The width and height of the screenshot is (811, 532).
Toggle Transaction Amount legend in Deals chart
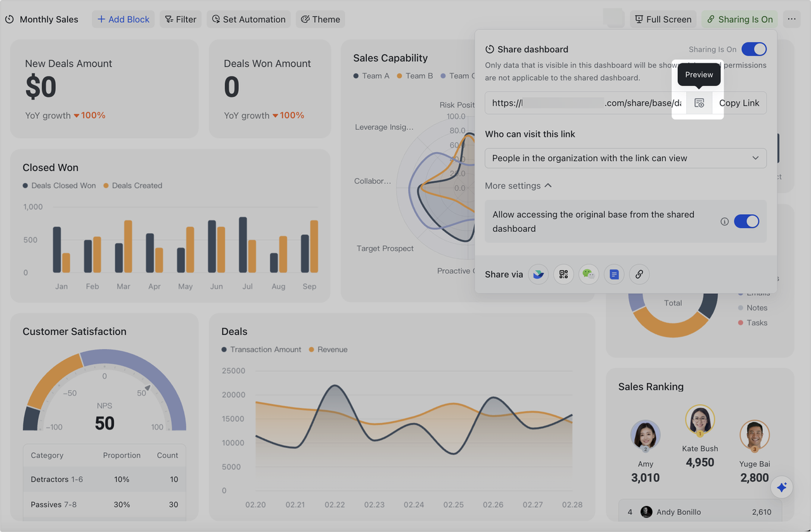260,350
